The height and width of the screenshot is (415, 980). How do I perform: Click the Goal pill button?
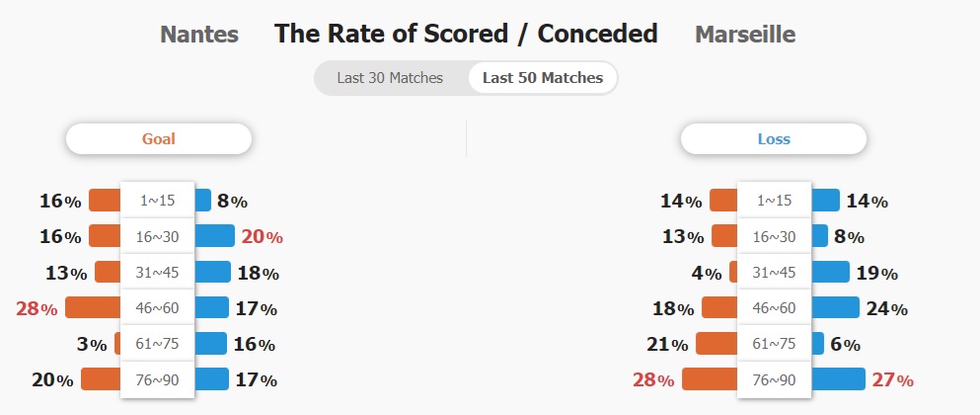coord(159,139)
